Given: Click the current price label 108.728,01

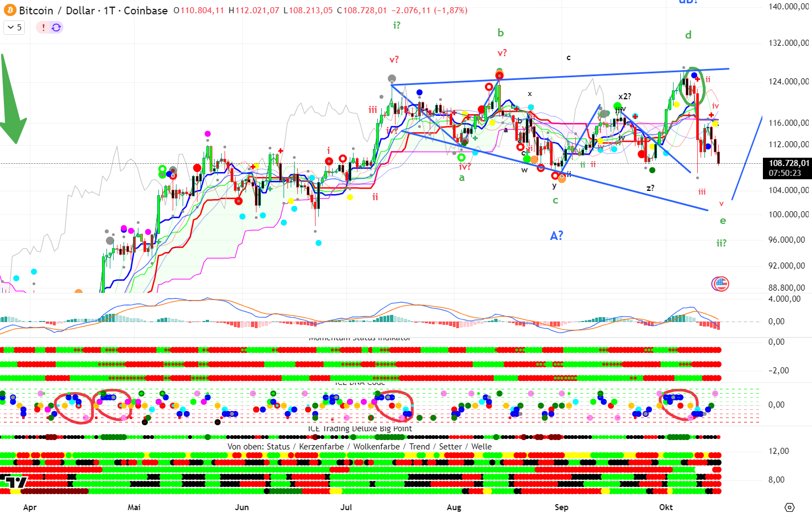Looking at the screenshot, I should click(789, 163).
